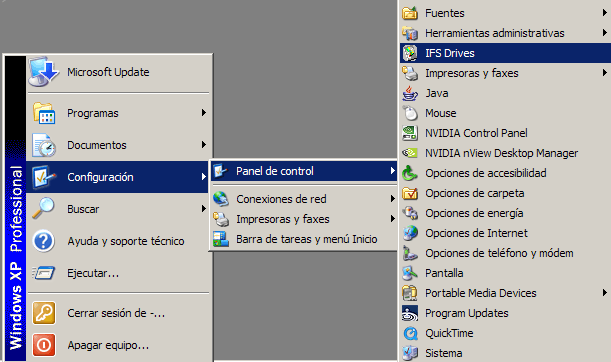Expand the Programas submenu arrow
The width and height of the screenshot is (611, 362).
[x=203, y=113]
